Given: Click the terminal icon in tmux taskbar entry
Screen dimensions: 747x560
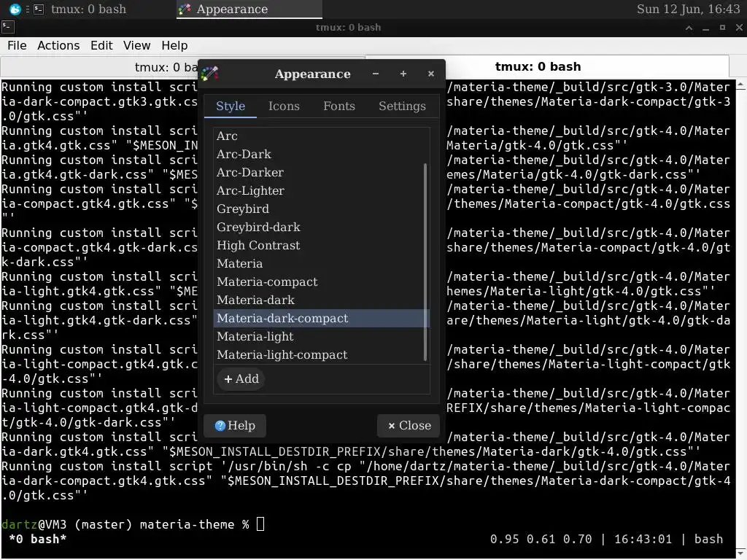Looking at the screenshot, I should [39, 9].
